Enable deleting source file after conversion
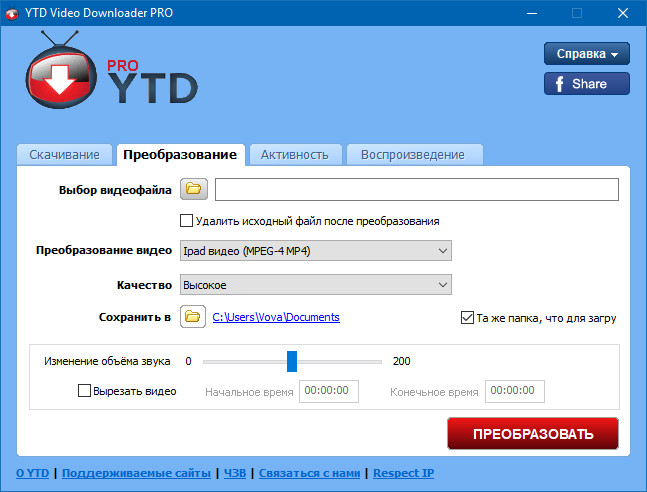Screen dimensions: 647x492 click(x=186, y=221)
